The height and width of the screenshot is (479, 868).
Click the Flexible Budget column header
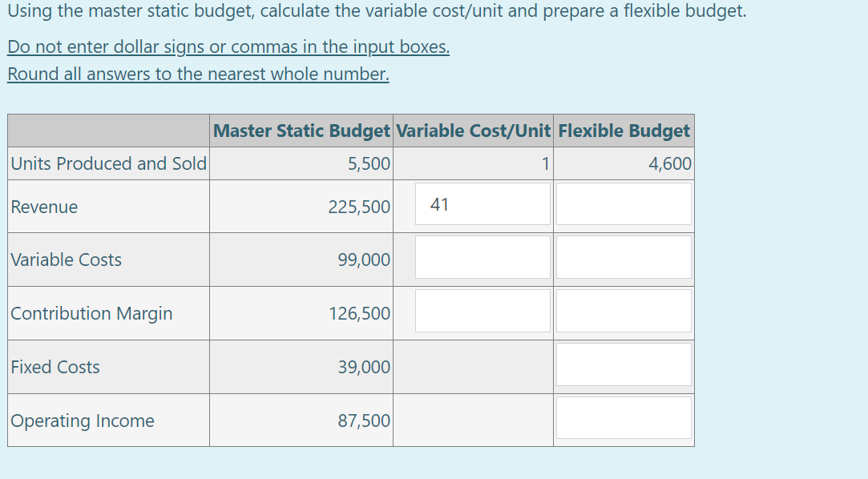[624, 131]
